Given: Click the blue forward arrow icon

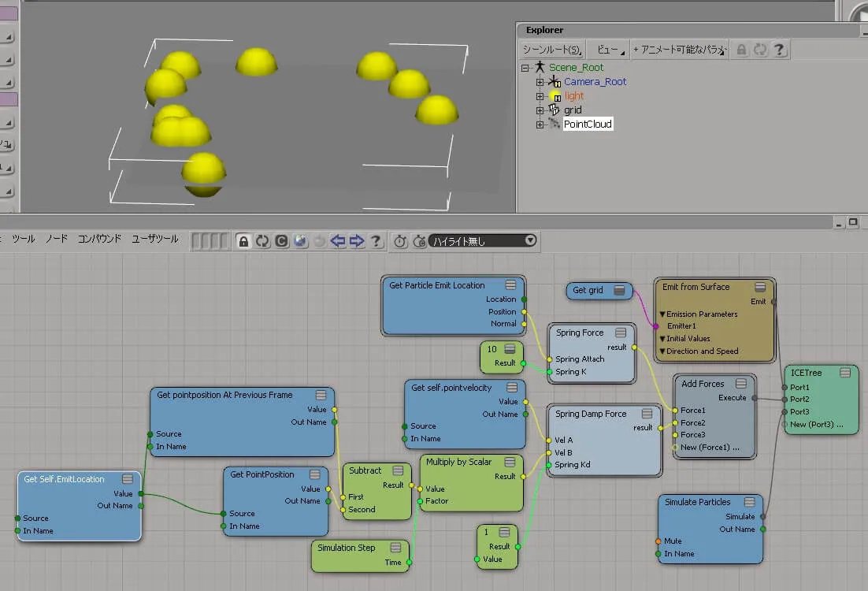Looking at the screenshot, I should 357,241.
